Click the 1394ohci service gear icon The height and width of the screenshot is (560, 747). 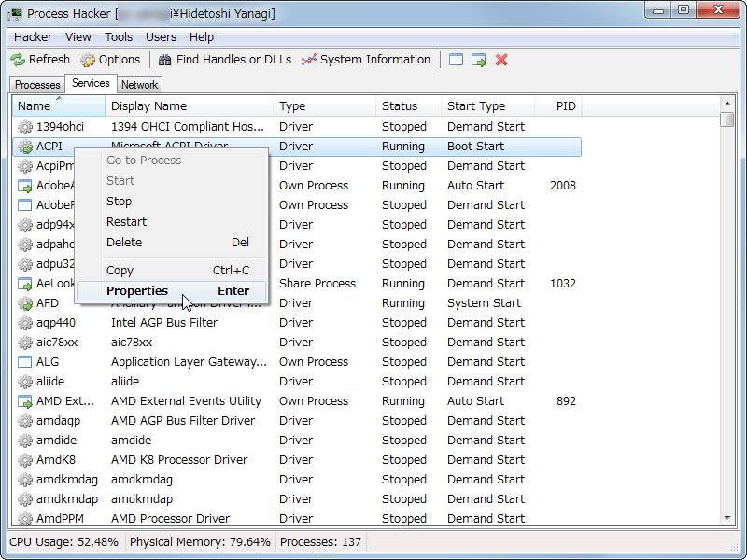point(25,127)
